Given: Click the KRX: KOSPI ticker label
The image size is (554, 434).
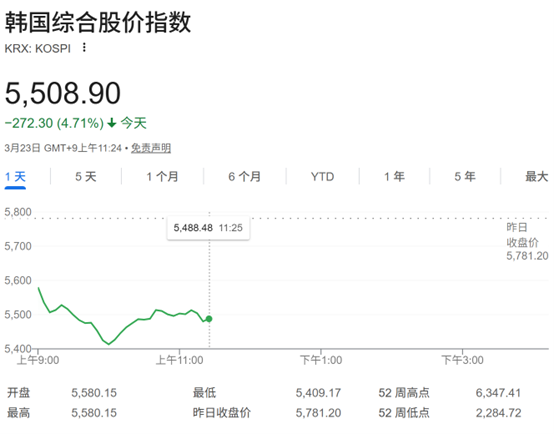Looking at the screenshot, I should [37, 48].
